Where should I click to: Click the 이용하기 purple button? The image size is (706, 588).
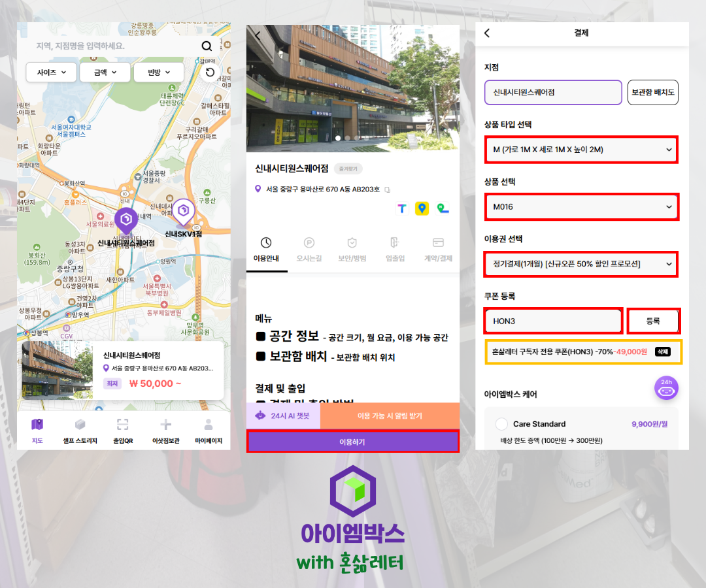click(352, 442)
